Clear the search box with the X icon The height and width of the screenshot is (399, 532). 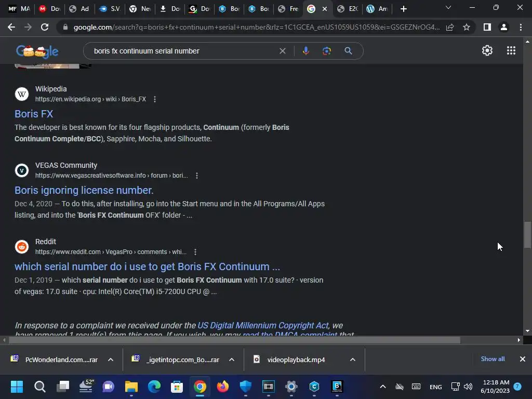pos(282,51)
